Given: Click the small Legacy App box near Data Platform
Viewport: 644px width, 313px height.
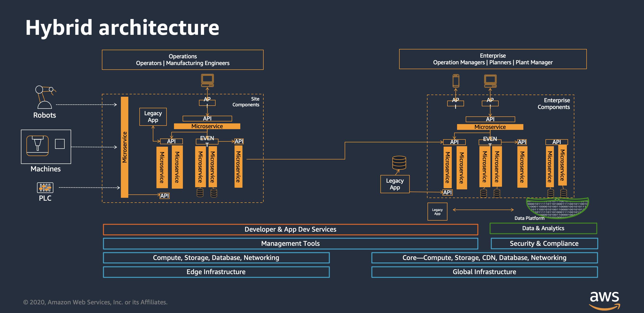Looking at the screenshot, I should tap(437, 211).
